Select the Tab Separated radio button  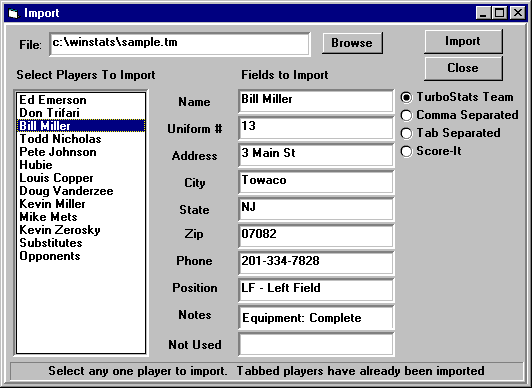[x=451, y=133]
